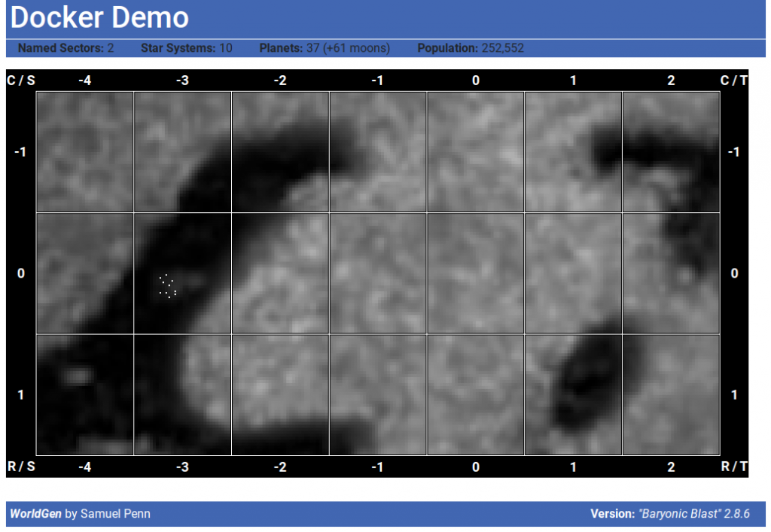771x532 pixels.
Task: Click the R / S corner label
Action: coord(21,467)
